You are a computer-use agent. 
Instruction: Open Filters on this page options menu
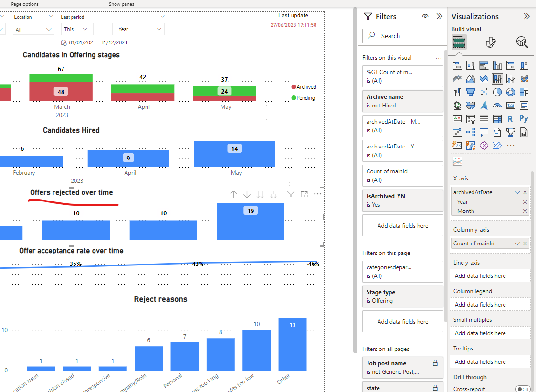pyautogui.click(x=439, y=254)
